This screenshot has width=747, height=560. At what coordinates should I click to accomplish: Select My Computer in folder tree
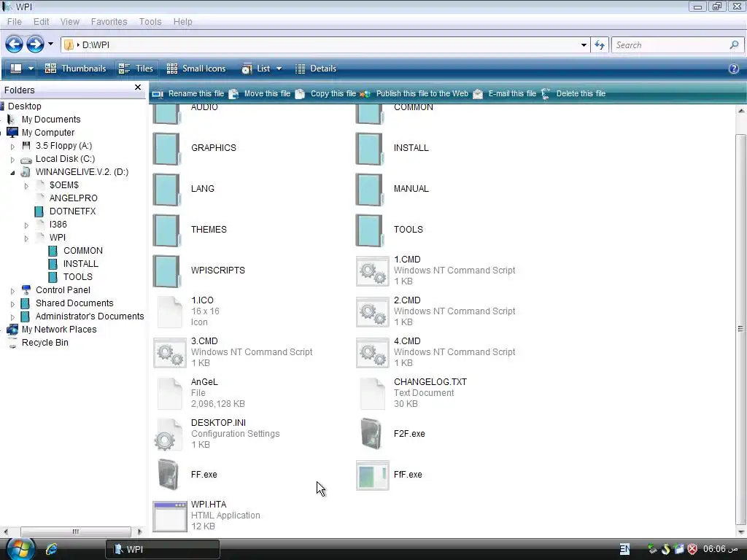[x=48, y=133]
